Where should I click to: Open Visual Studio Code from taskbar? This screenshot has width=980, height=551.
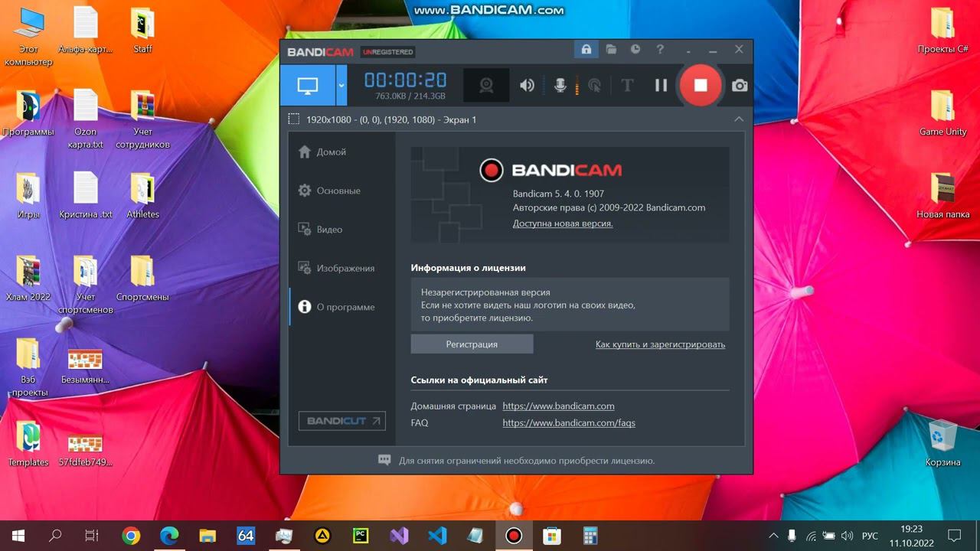[437, 536]
